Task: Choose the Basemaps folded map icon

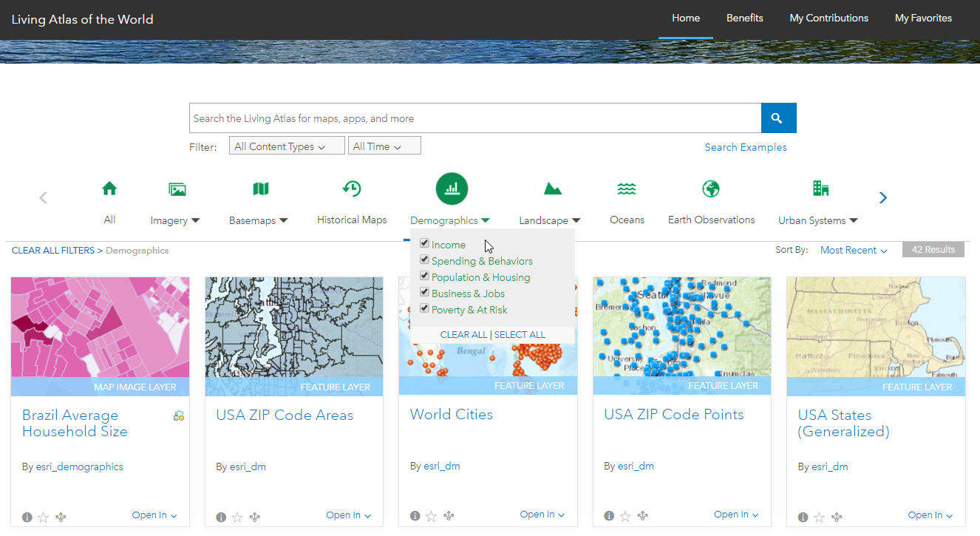Action: pos(261,189)
